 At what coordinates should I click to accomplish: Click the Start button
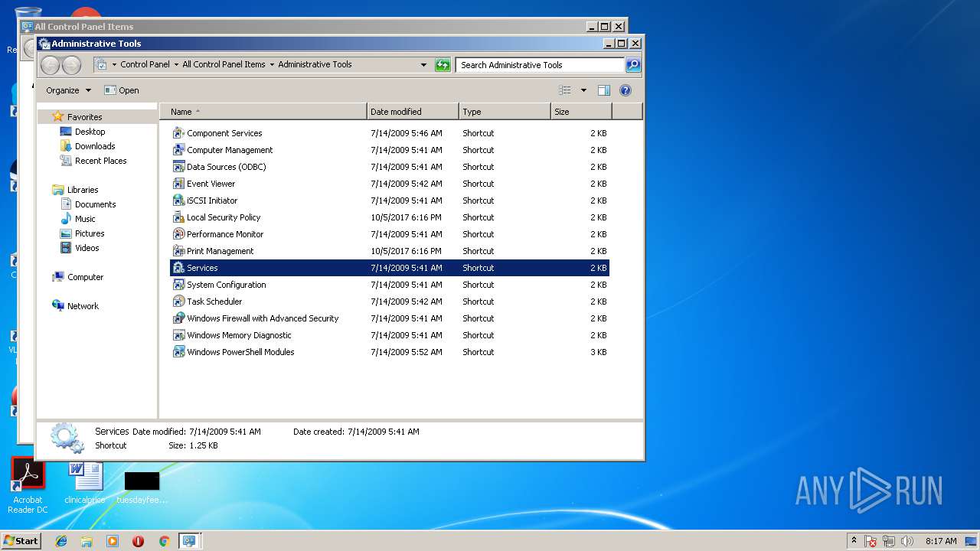click(x=21, y=541)
